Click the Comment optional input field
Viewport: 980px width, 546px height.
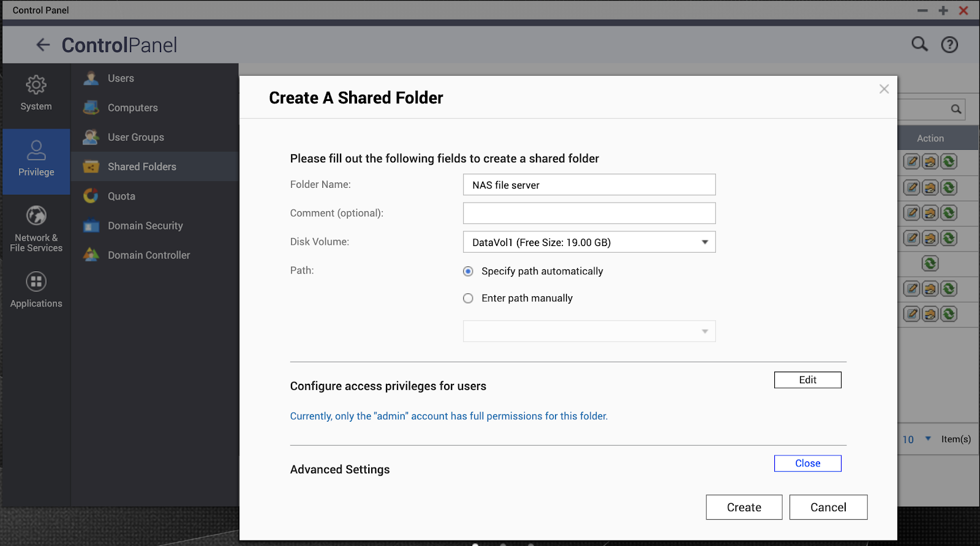[x=589, y=213]
